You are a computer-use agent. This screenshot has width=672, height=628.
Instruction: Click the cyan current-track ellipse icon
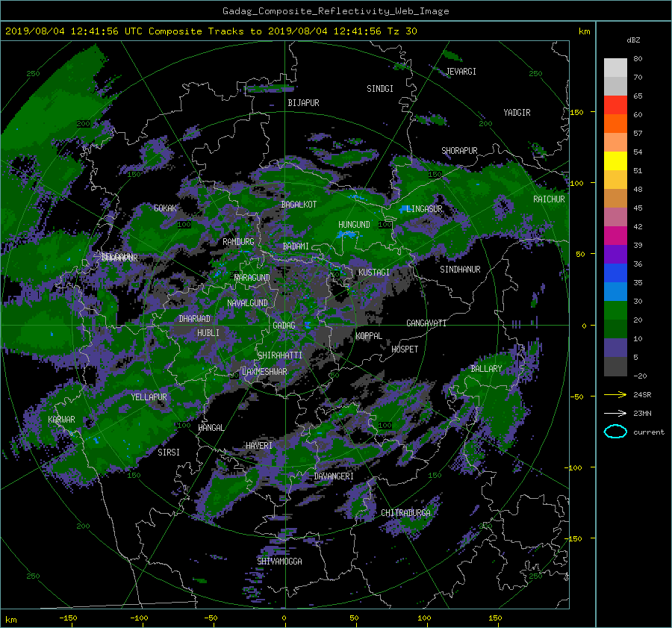[615, 432]
